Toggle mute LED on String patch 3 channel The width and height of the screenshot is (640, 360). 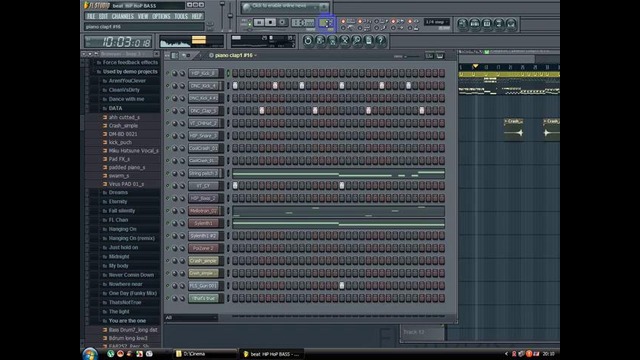167,173
